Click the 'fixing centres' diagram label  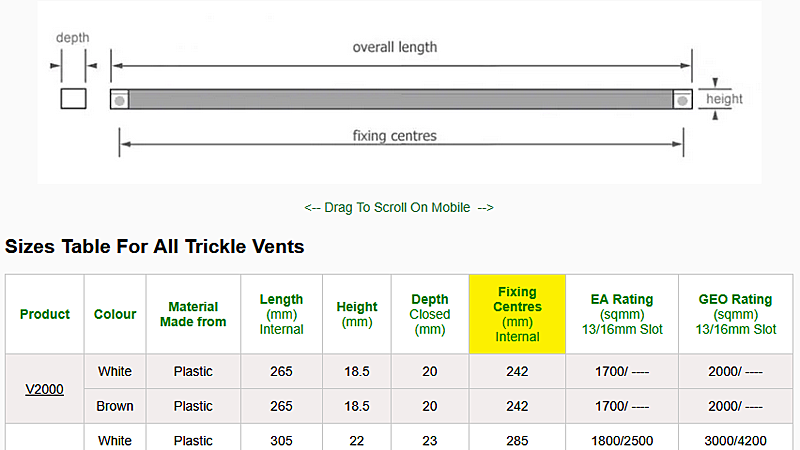[x=394, y=136]
